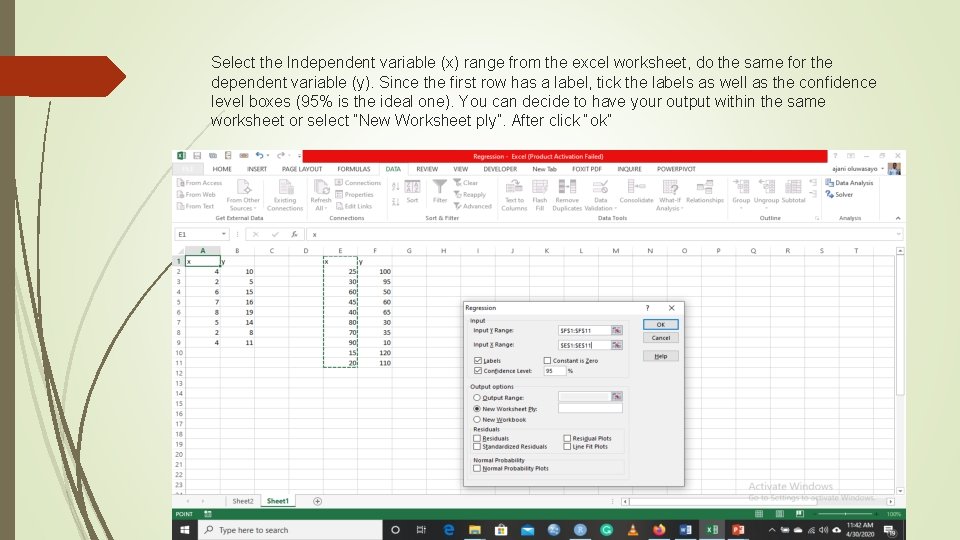This screenshot has height=540, width=960.
Task: Expand the formula bar
Action: 898,234
